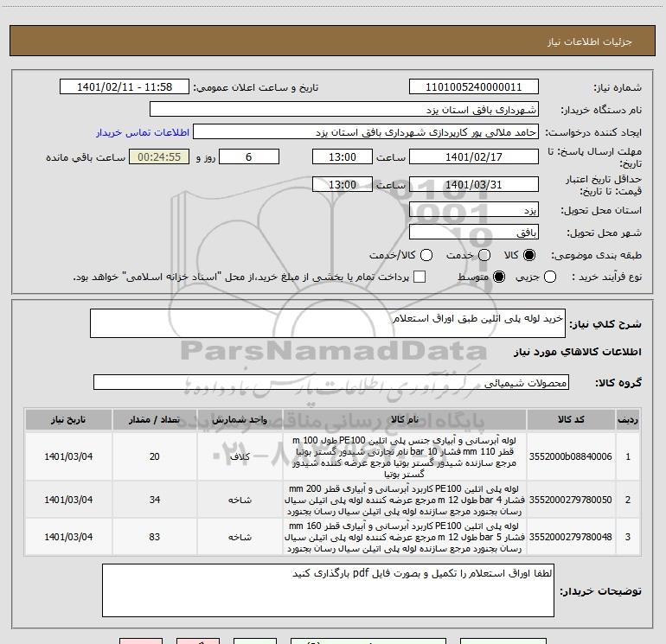Viewport: 666px width, 644px height.
Task: Click the توضیحات خریدار label
Action: pyautogui.click(x=600, y=591)
